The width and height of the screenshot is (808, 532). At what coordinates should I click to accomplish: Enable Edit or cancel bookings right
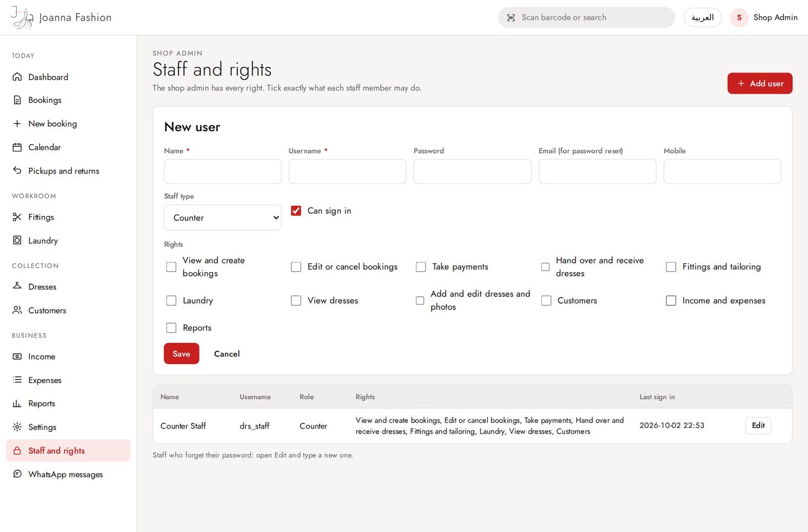click(x=296, y=267)
